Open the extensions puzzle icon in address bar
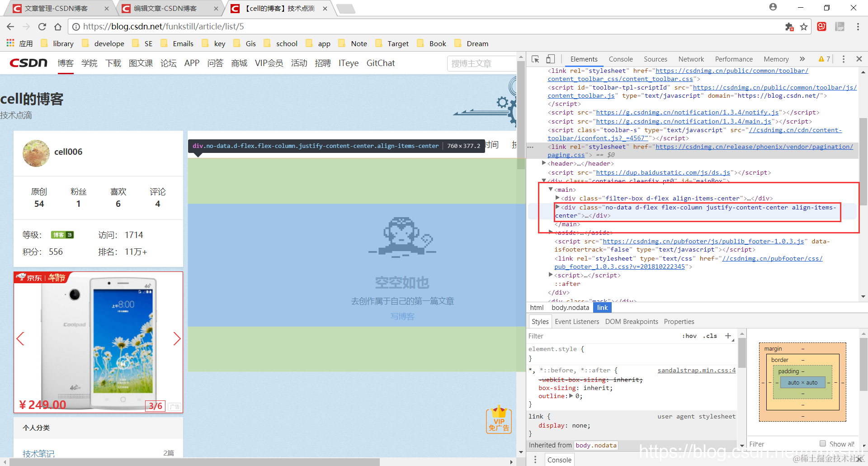Image resolution: width=868 pixels, height=466 pixels. tap(789, 27)
